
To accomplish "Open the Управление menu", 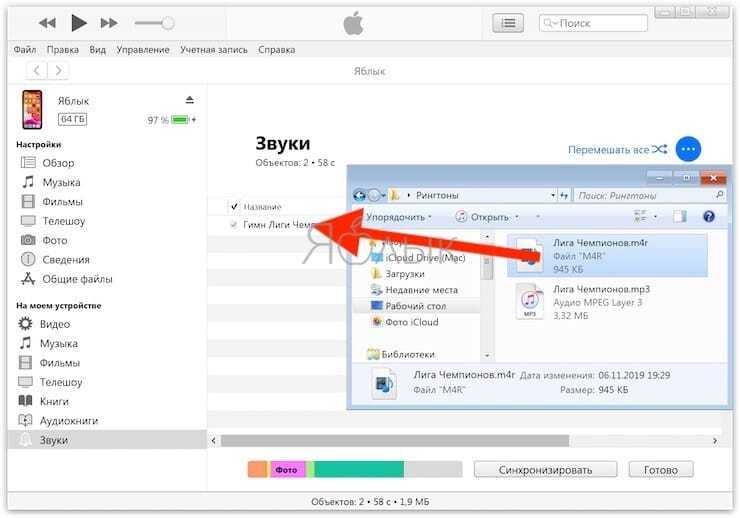I will click(143, 50).
